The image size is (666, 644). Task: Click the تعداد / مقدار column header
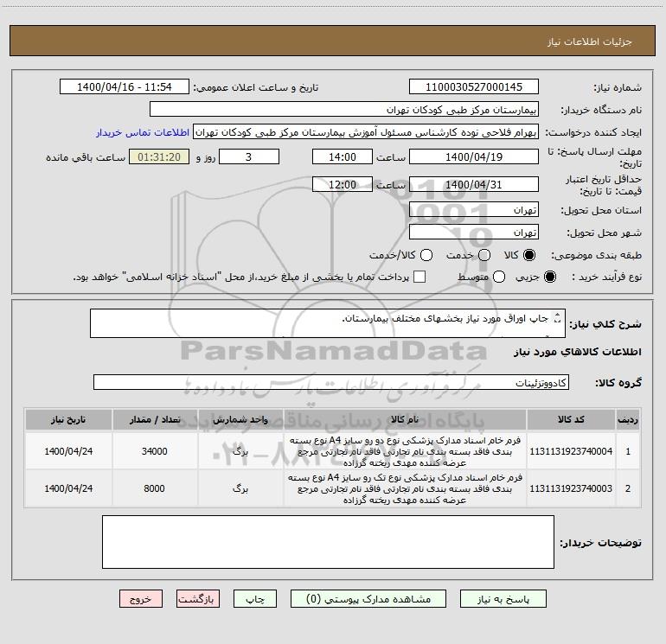(155, 420)
